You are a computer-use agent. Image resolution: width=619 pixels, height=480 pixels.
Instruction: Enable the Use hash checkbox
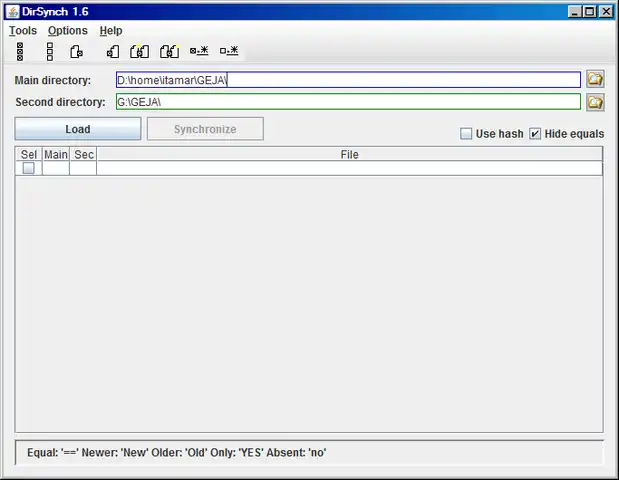click(x=466, y=134)
